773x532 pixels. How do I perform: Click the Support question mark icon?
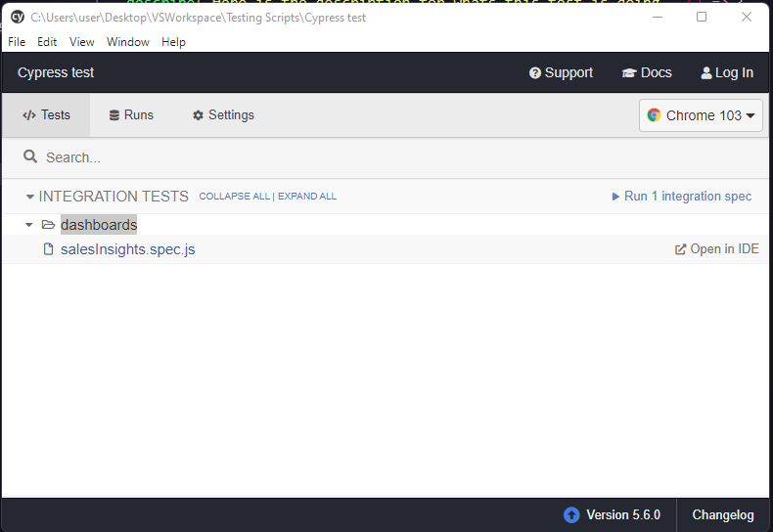pos(535,73)
